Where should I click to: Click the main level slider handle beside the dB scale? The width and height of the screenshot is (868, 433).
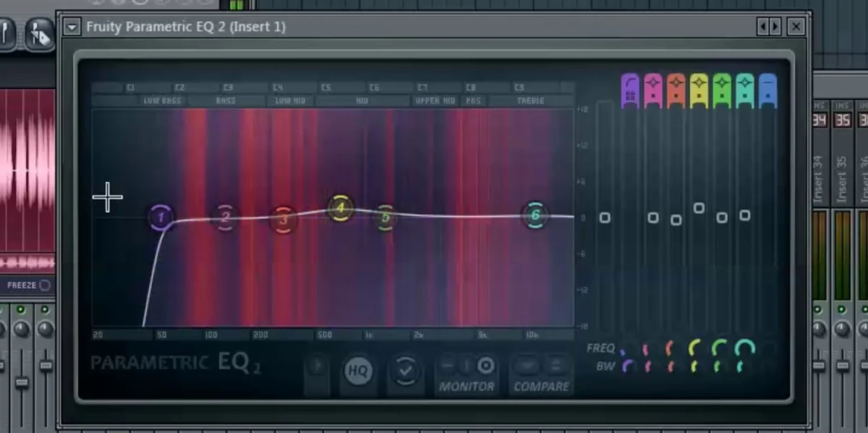coord(604,218)
